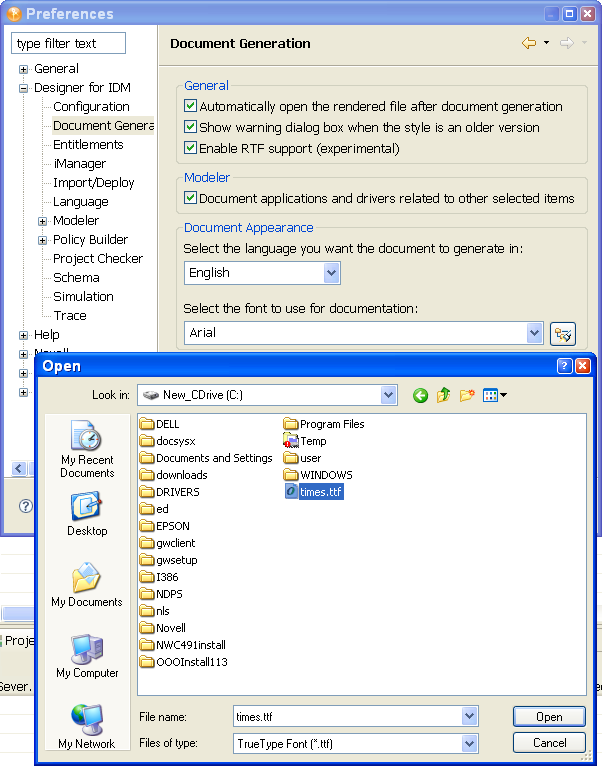Select the WINDOWS folder
602x766 pixels.
pos(318,475)
